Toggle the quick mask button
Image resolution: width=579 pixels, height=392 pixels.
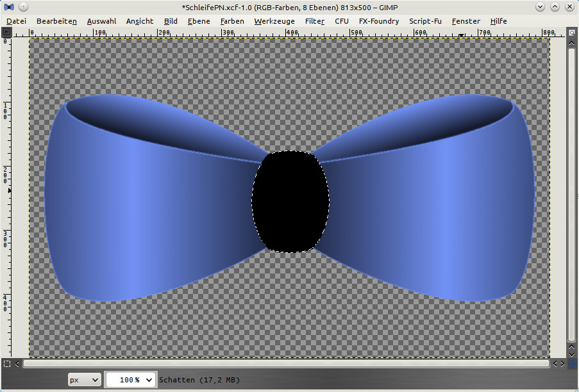pos(6,364)
